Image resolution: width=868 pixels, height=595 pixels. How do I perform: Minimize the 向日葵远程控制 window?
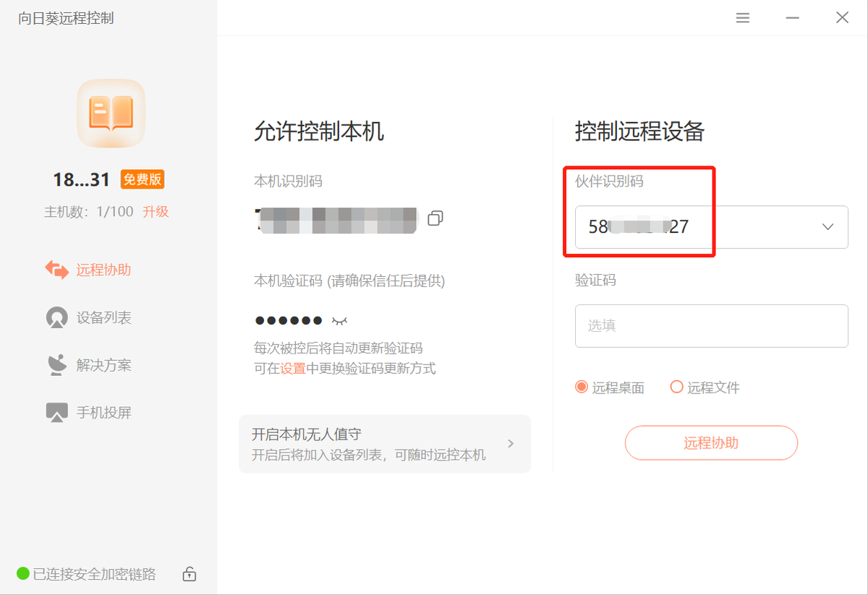pos(793,18)
